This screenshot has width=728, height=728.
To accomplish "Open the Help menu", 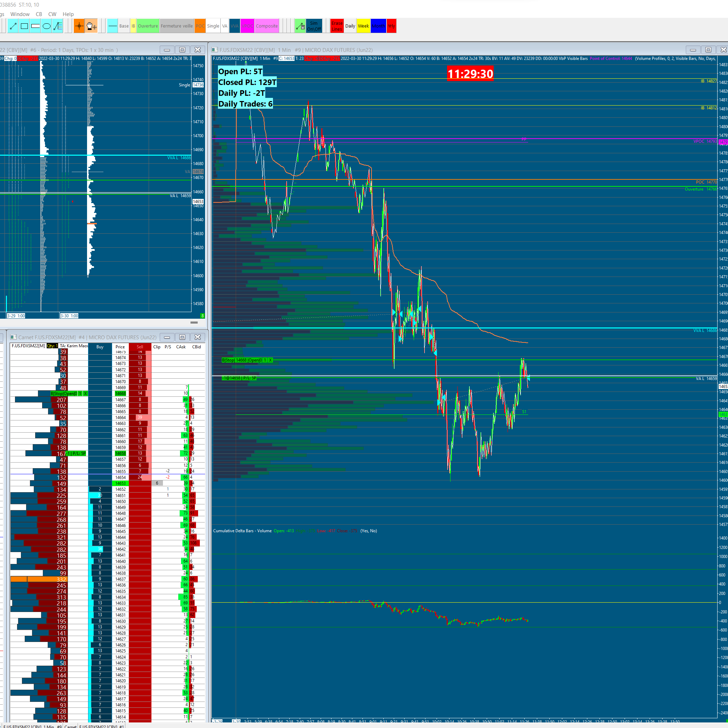I will click(68, 14).
